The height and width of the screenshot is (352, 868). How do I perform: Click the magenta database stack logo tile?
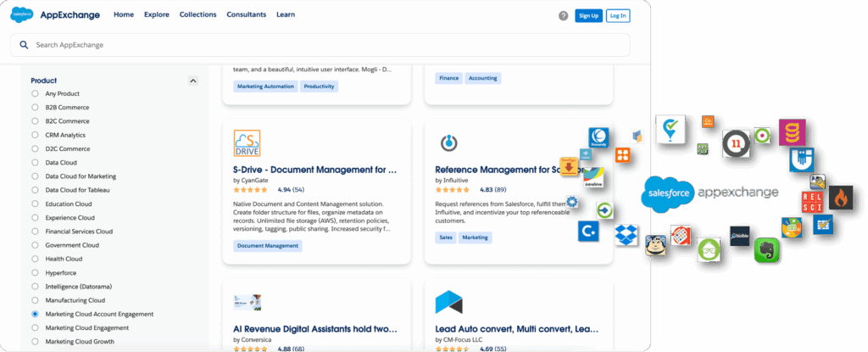793,132
